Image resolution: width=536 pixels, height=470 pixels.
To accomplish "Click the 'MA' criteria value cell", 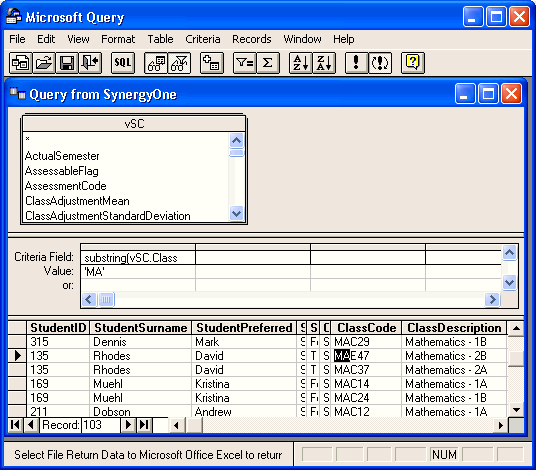I will [138, 272].
